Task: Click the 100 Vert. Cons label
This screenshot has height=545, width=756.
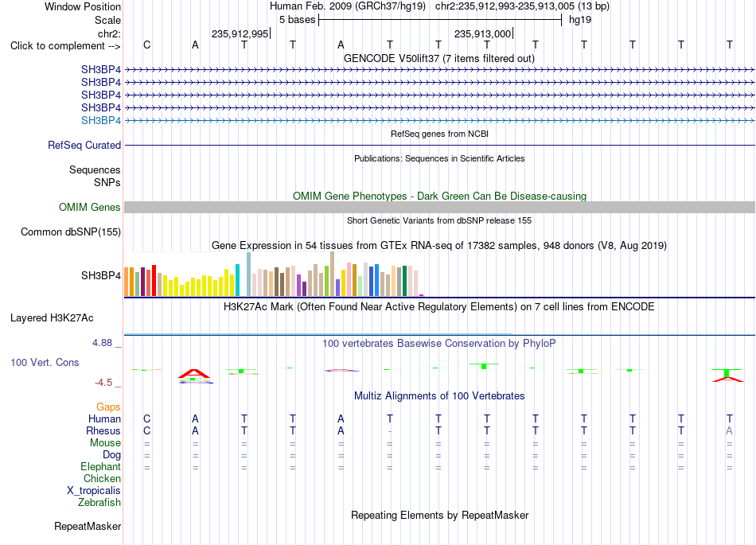Action: (x=45, y=362)
